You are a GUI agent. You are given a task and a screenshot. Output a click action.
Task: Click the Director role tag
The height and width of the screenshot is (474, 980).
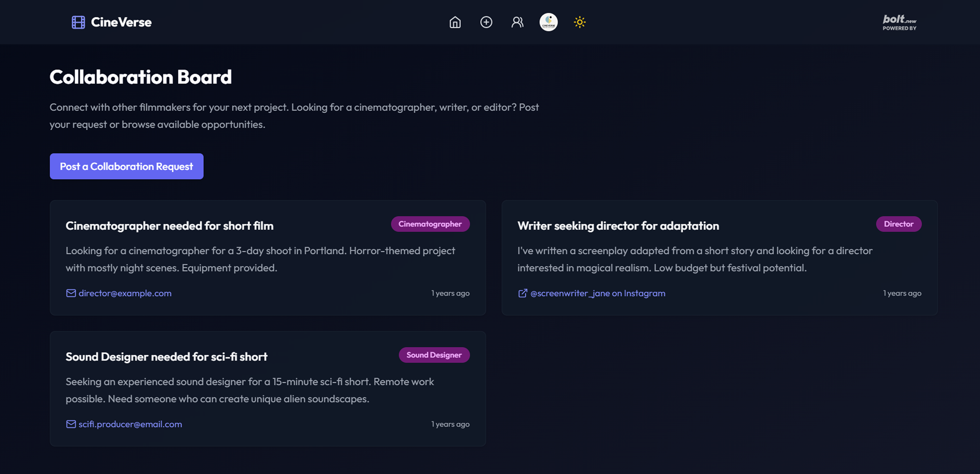click(x=898, y=224)
